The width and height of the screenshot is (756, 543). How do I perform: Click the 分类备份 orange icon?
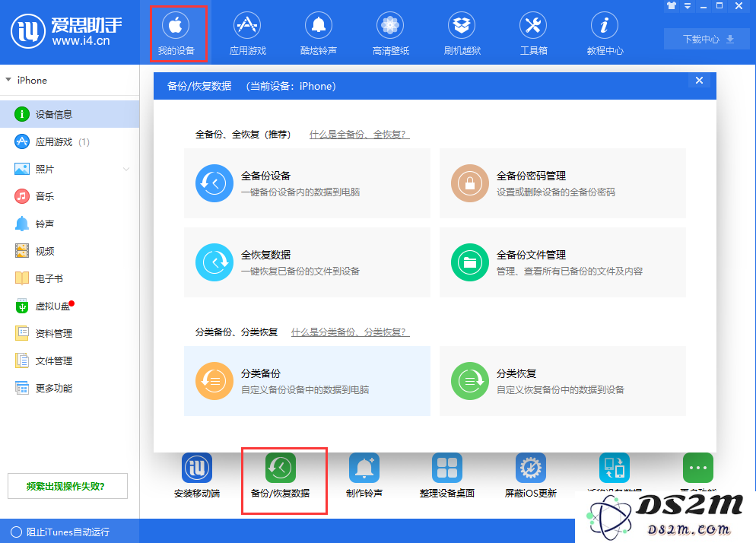coord(214,381)
